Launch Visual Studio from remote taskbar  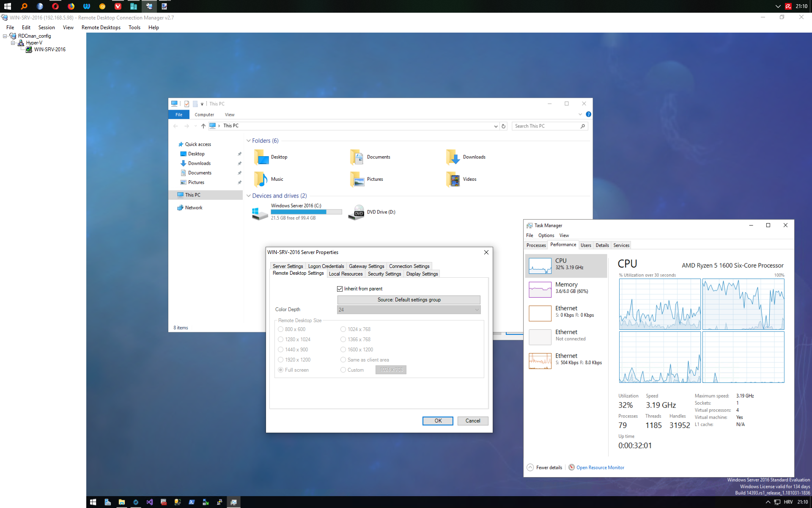tap(150, 502)
